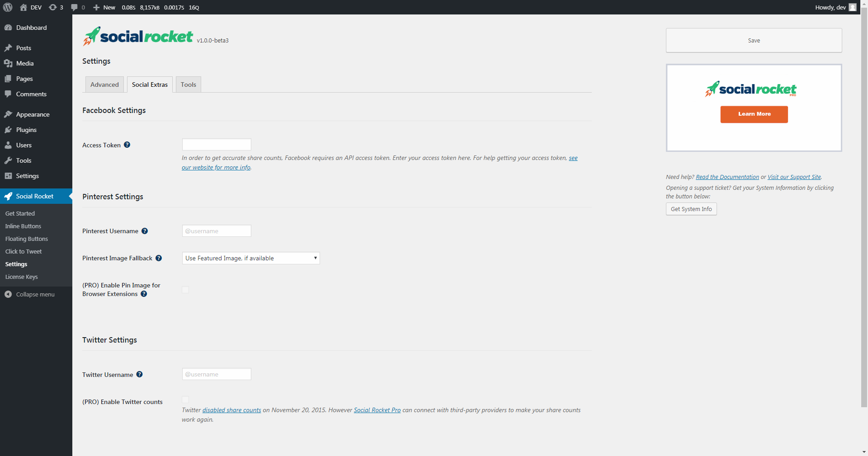Click the plus New icon
Image resolution: width=868 pixels, height=456 pixels.
[x=96, y=7]
